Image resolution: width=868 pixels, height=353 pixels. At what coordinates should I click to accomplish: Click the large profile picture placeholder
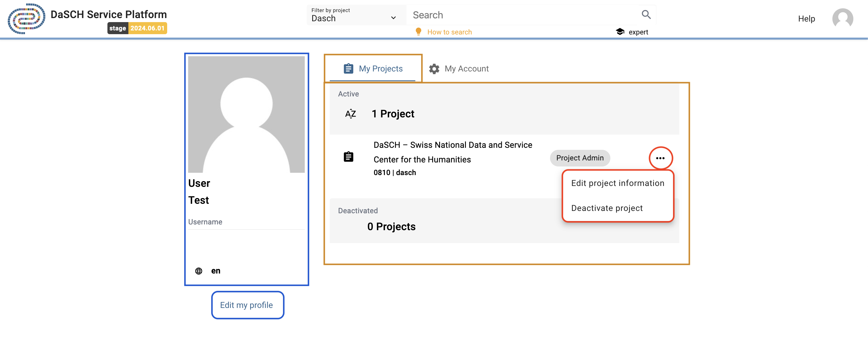[x=246, y=115]
